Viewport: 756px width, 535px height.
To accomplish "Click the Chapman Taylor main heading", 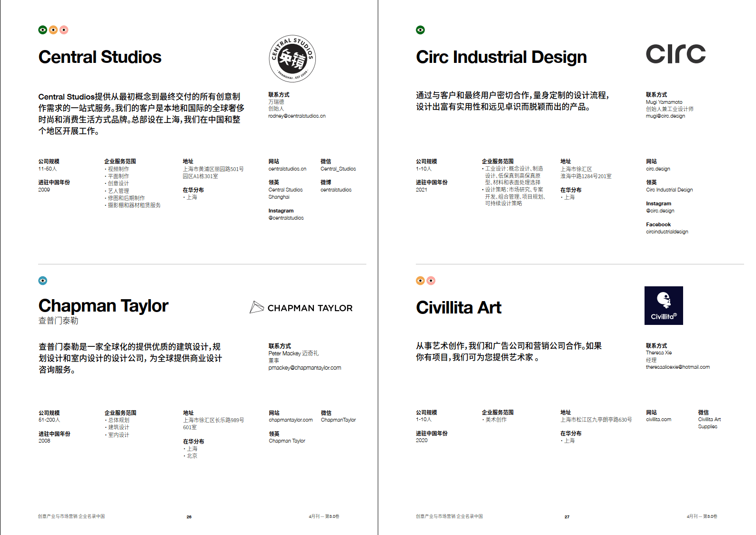I will pyautogui.click(x=103, y=306).
